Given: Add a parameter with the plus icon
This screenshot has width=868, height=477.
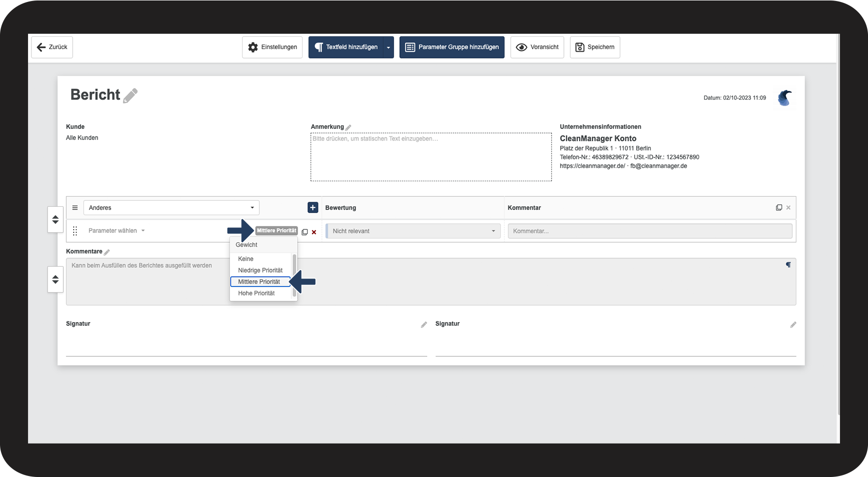Looking at the screenshot, I should click(313, 208).
